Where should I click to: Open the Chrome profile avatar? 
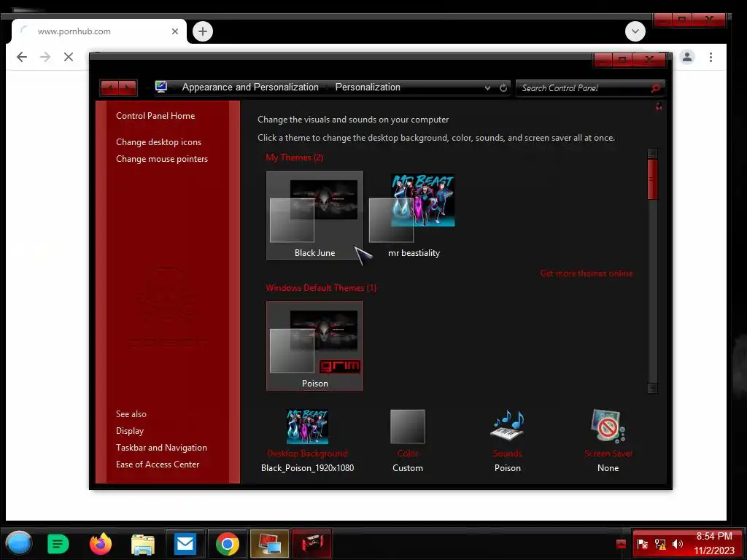click(687, 57)
